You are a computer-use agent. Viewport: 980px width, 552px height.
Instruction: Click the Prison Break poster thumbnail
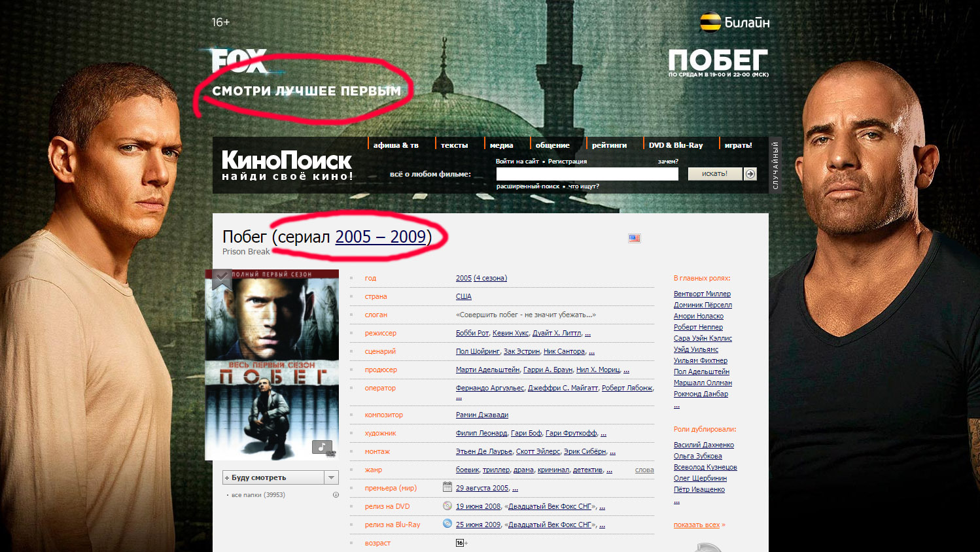point(271,365)
